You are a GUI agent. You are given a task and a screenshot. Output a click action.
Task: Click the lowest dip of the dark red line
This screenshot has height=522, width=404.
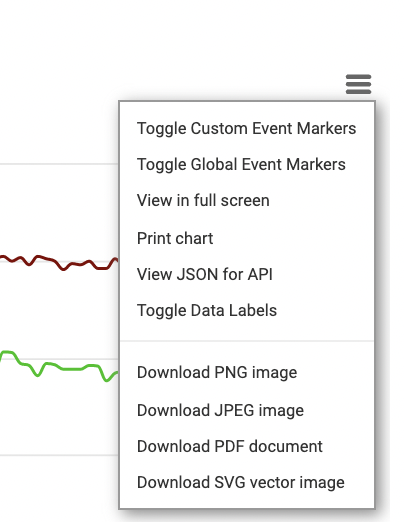pos(63,269)
